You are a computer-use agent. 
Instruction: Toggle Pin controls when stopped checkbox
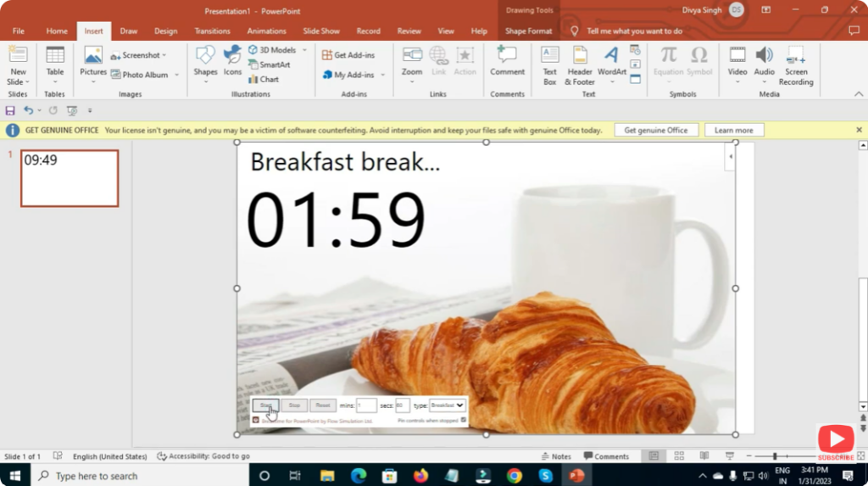(x=464, y=420)
